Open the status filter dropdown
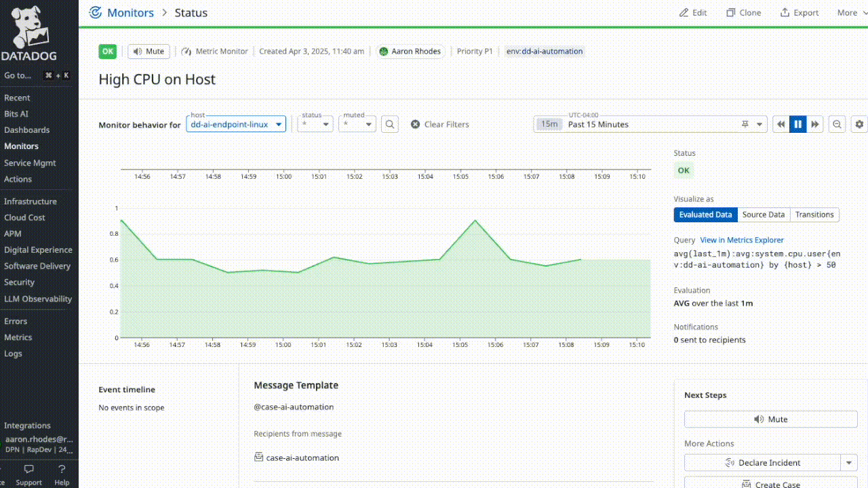868x488 pixels. point(316,124)
